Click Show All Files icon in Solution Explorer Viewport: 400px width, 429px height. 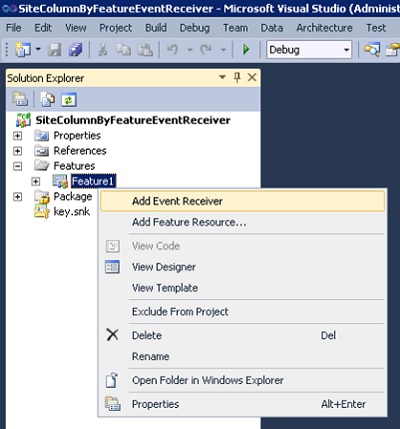click(48, 100)
